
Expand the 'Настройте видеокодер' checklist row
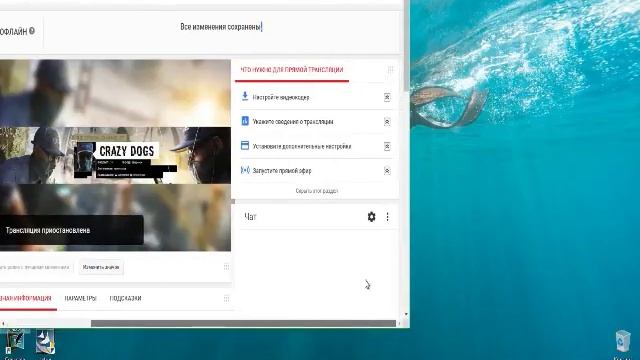coord(387,97)
